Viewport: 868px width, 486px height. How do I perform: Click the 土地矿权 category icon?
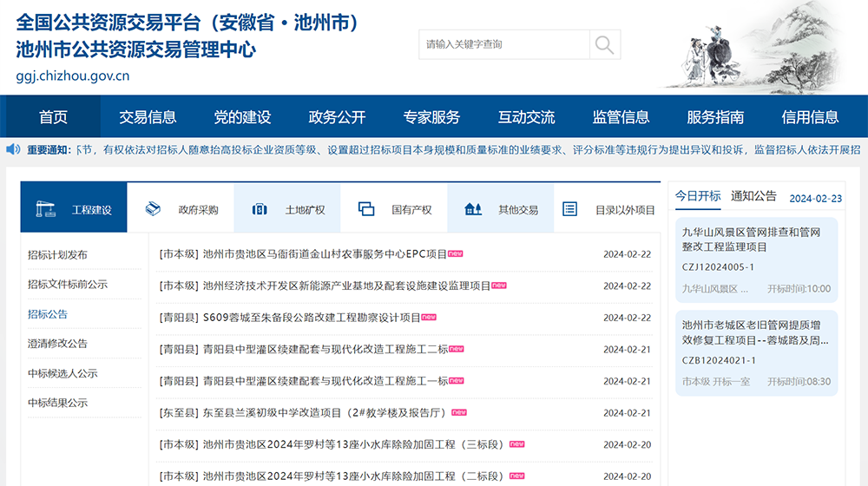tap(260, 209)
